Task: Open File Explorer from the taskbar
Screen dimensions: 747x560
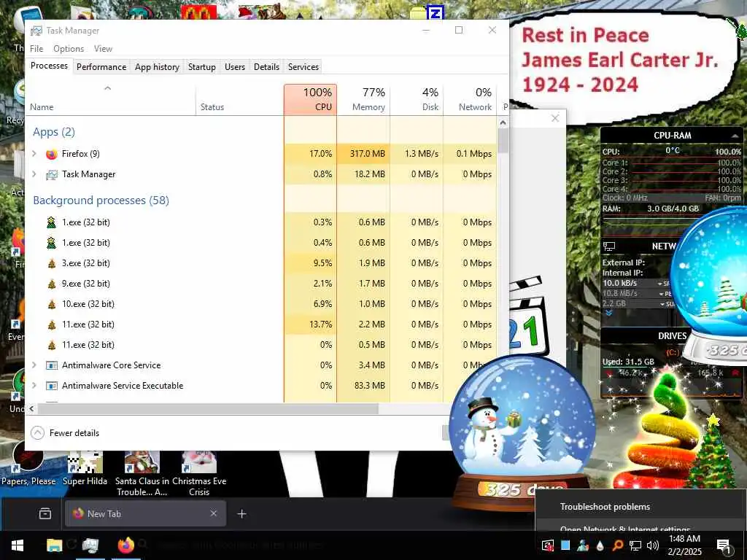Action: point(54,545)
